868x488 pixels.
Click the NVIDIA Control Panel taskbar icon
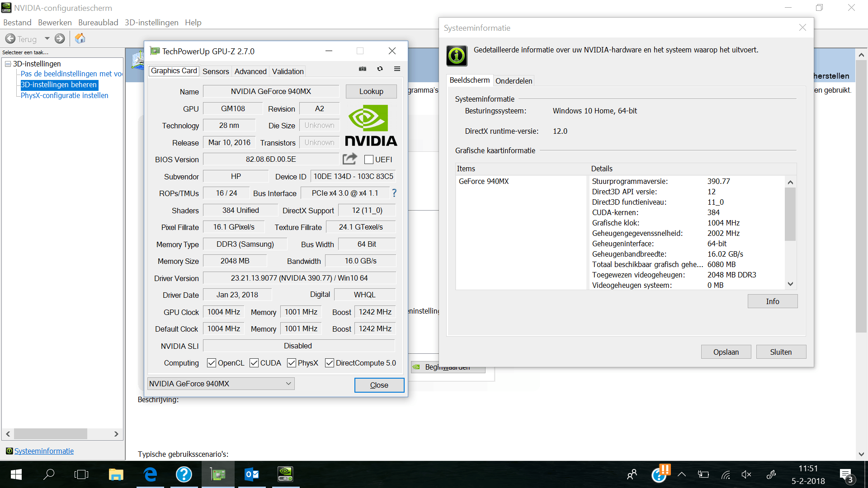[x=285, y=474]
